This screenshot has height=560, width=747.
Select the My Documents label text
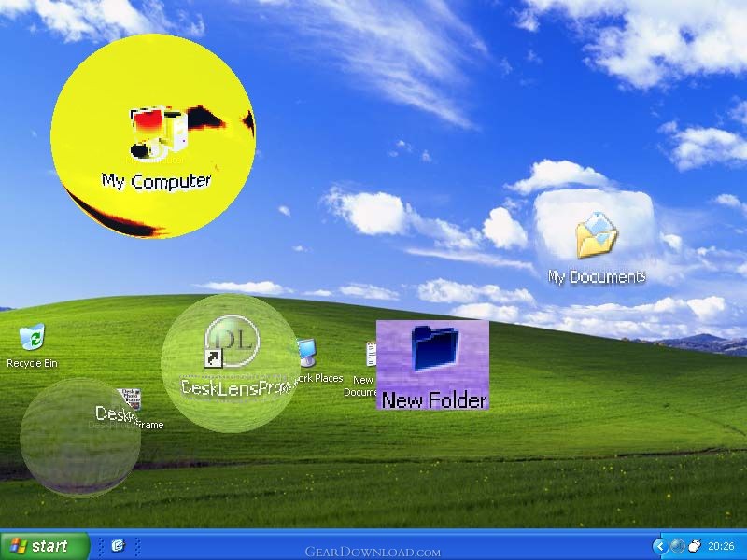(597, 276)
